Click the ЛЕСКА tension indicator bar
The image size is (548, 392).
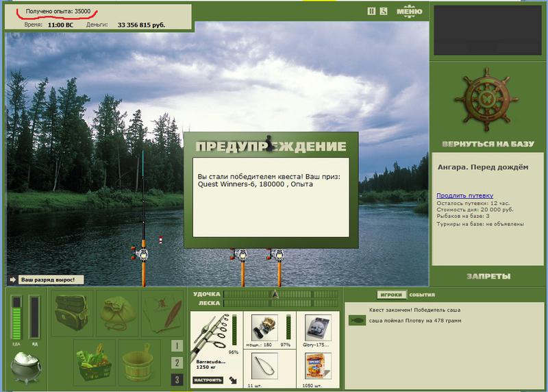(281, 303)
